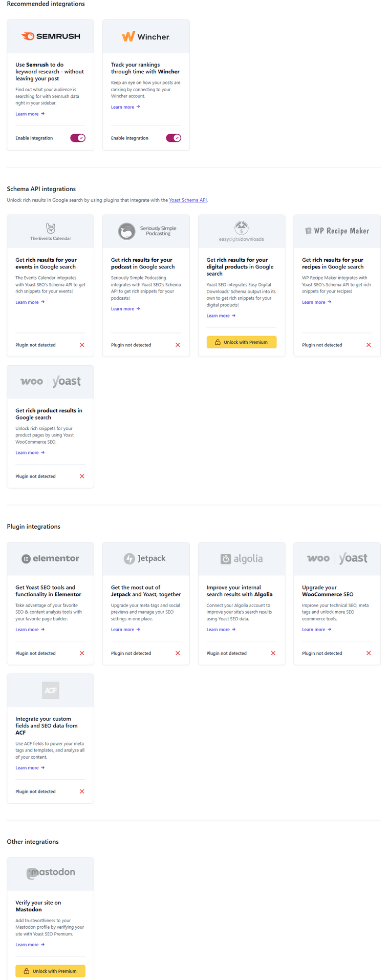Viewport: 389px width, 980px height.
Task: Click 'Plugin not detected' on Jetpack card
Action: [131, 653]
